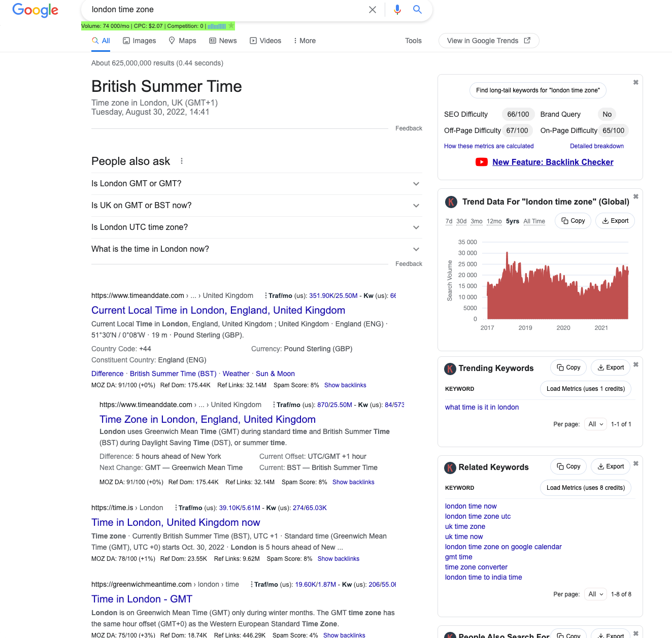
Task: Close the Trend Data widget
Action: pos(635,196)
